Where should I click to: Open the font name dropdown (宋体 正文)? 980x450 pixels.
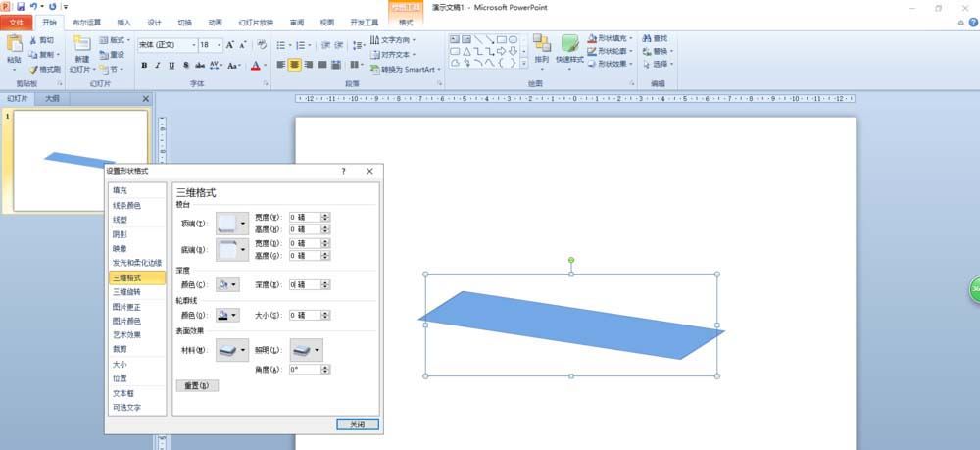(x=193, y=45)
